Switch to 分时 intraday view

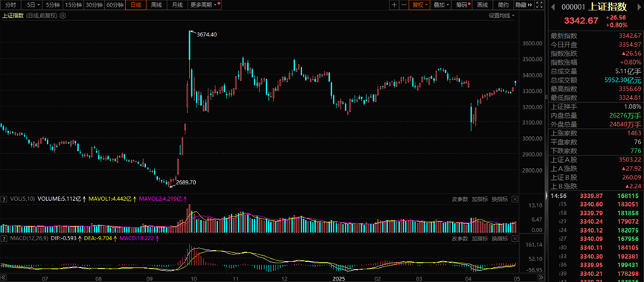pyautogui.click(x=10, y=5)
